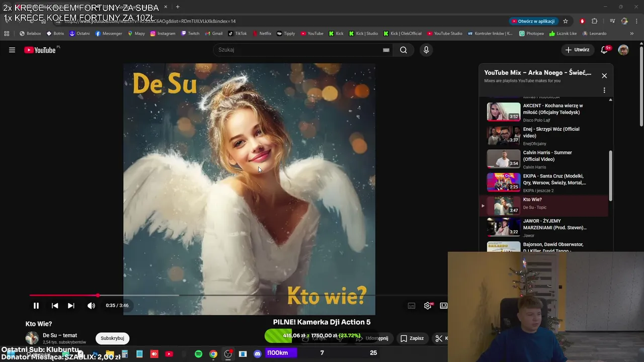Skip to the next video in mix
The height and width of the screenshot is (362, 644).
click(71, 306)
